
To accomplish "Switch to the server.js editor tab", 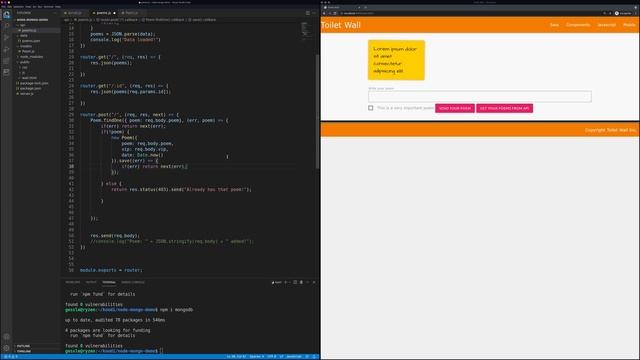I will point(74,13).
